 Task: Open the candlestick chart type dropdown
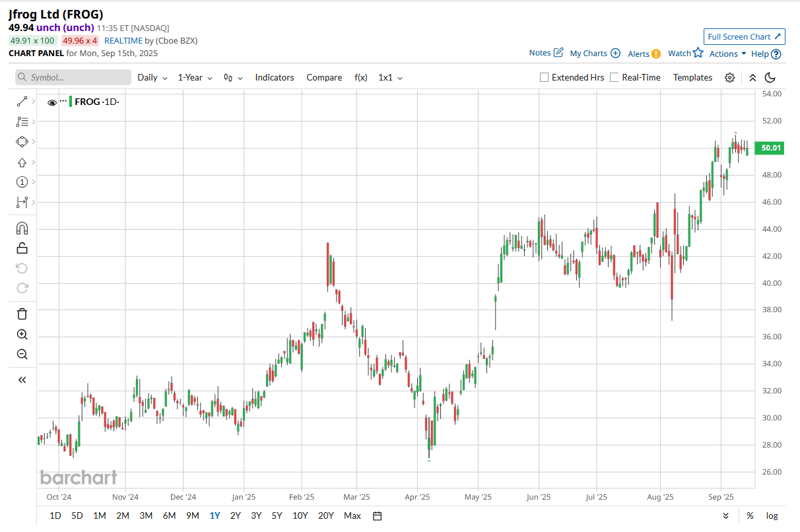click(x=234, y=77)
